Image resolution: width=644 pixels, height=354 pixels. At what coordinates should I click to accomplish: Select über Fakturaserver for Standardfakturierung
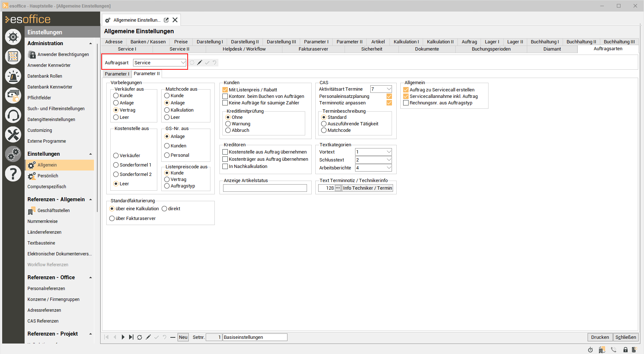pyautogui.click(x=112, y=219)
